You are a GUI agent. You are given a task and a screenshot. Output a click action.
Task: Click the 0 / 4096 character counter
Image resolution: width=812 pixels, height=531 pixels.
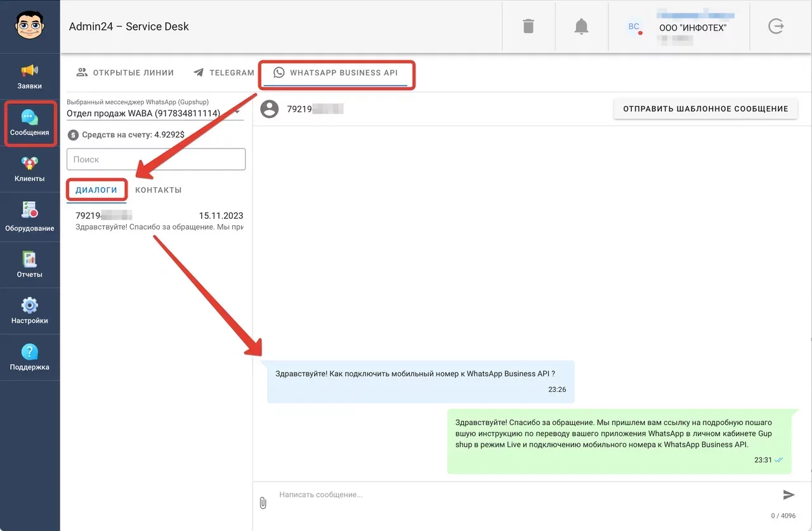(783, 516)
